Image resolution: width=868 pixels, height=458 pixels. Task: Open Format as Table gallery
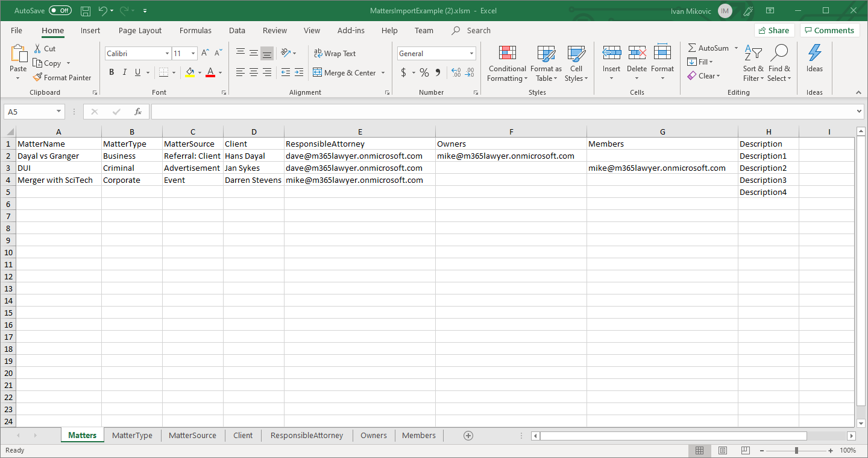click(546, 63)
